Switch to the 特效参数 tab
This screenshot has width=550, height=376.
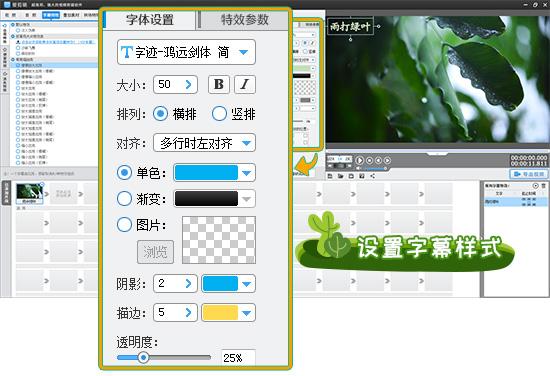[244, 20]
